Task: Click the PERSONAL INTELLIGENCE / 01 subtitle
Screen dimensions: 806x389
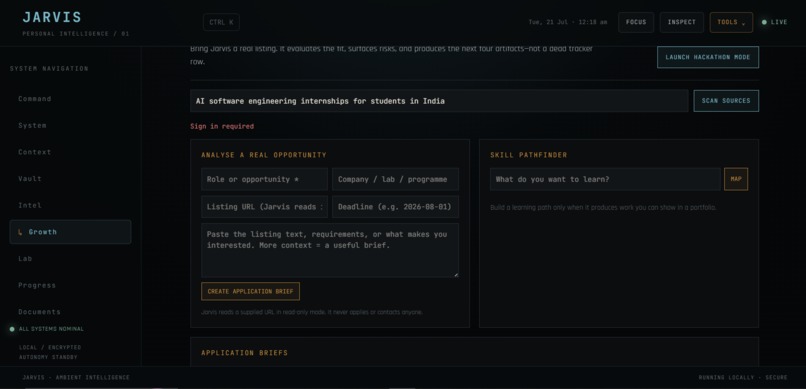Action: pos(76,34)
